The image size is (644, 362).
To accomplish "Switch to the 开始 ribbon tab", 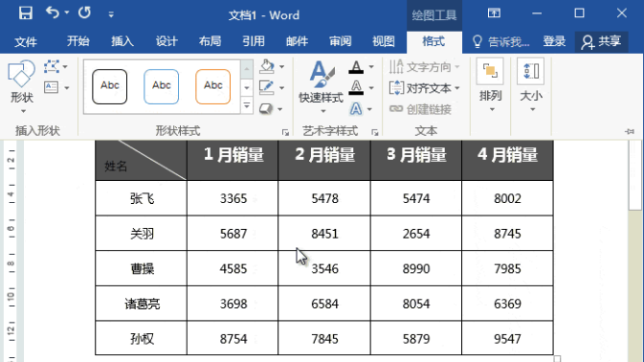I will click(78, 41).
